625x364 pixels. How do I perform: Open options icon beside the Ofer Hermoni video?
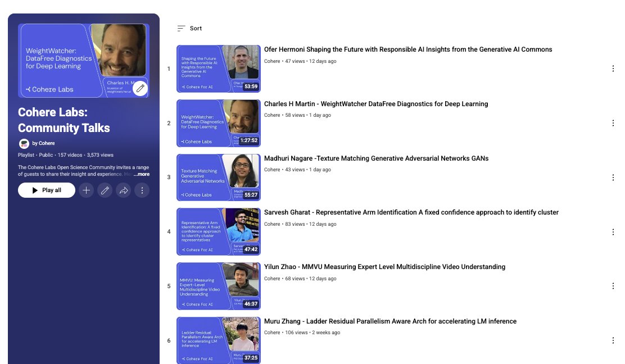click(613, 68)
